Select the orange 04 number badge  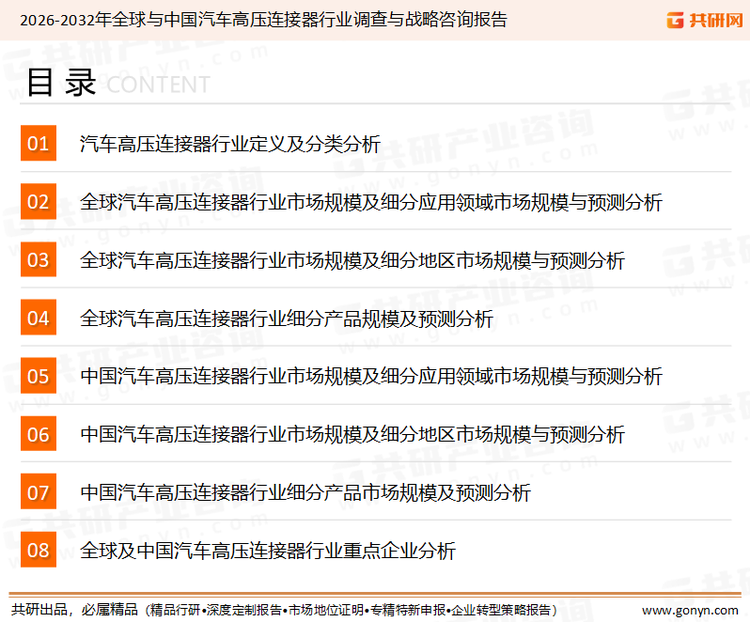(x=38, y=317)
